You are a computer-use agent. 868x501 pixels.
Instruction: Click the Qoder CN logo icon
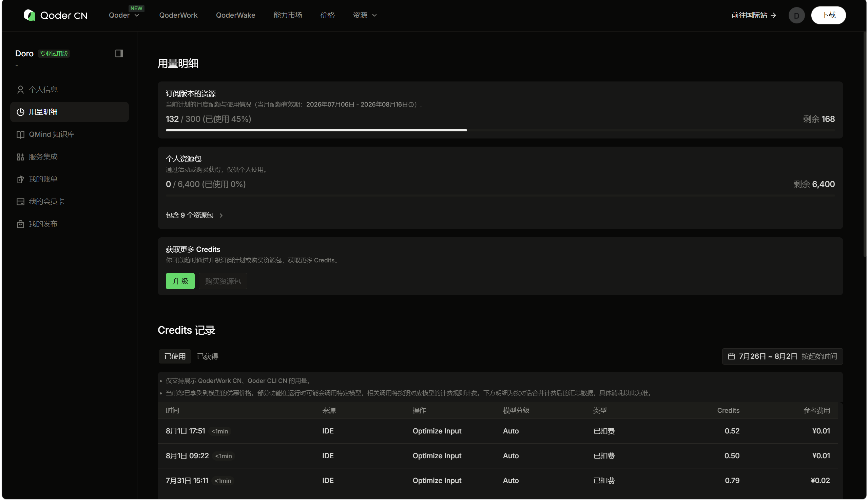point(30,15)
